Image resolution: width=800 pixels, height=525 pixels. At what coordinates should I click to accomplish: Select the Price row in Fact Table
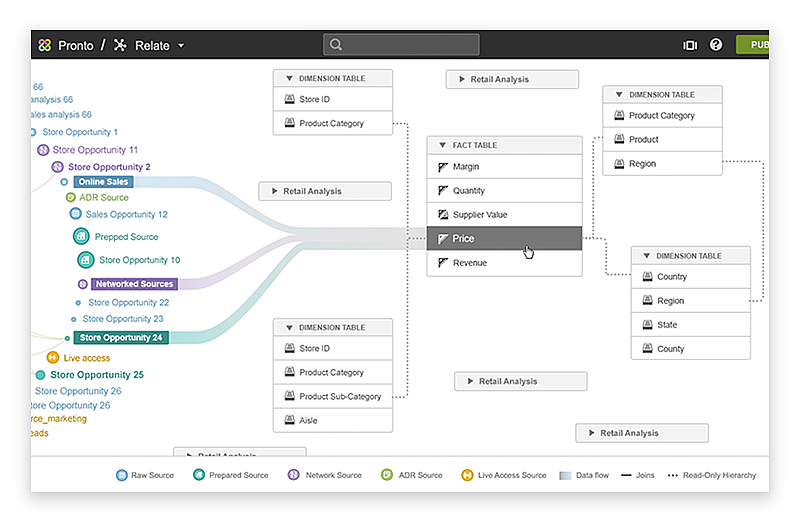pos(504,239)
